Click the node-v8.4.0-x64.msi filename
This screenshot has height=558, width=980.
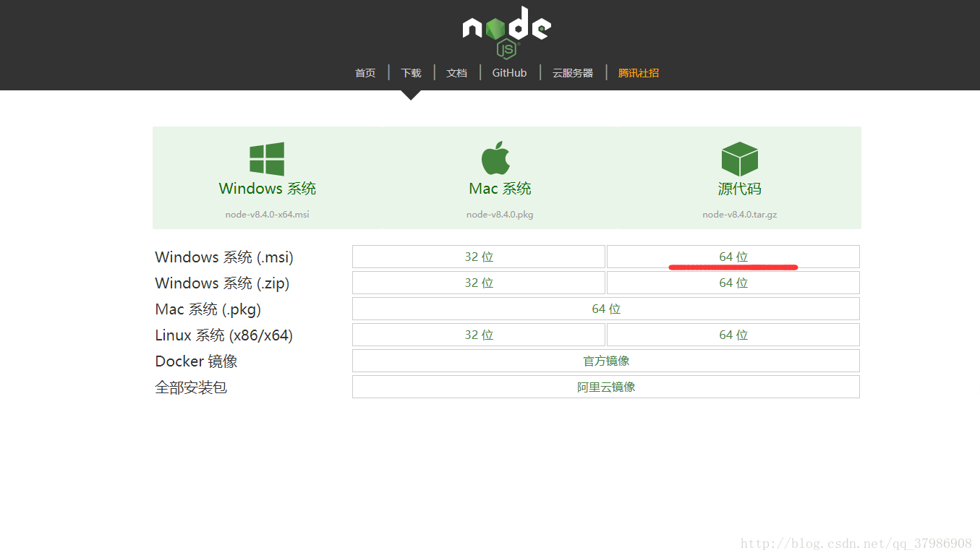(x=267, y=215)
